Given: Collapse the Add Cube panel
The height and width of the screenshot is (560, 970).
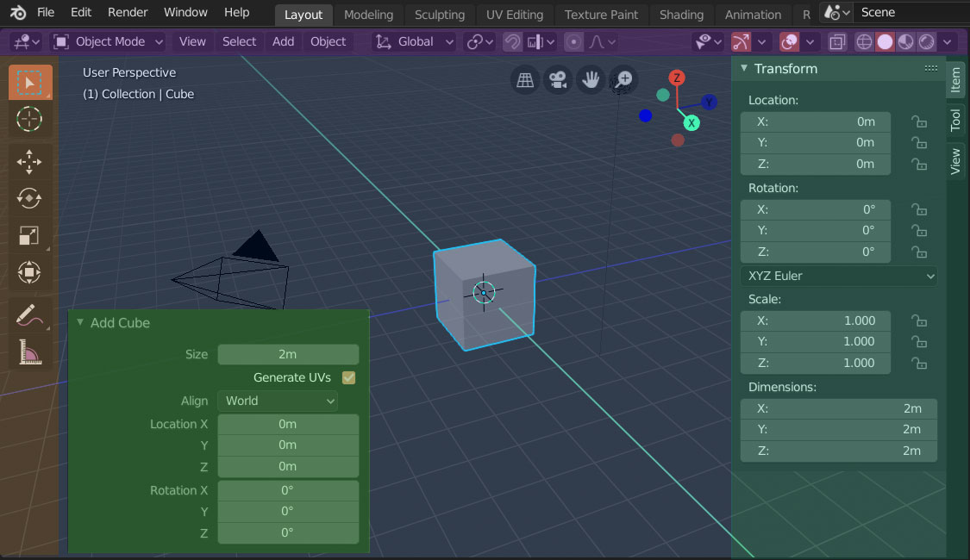Looking at the screenshot, I should (80, 323).
